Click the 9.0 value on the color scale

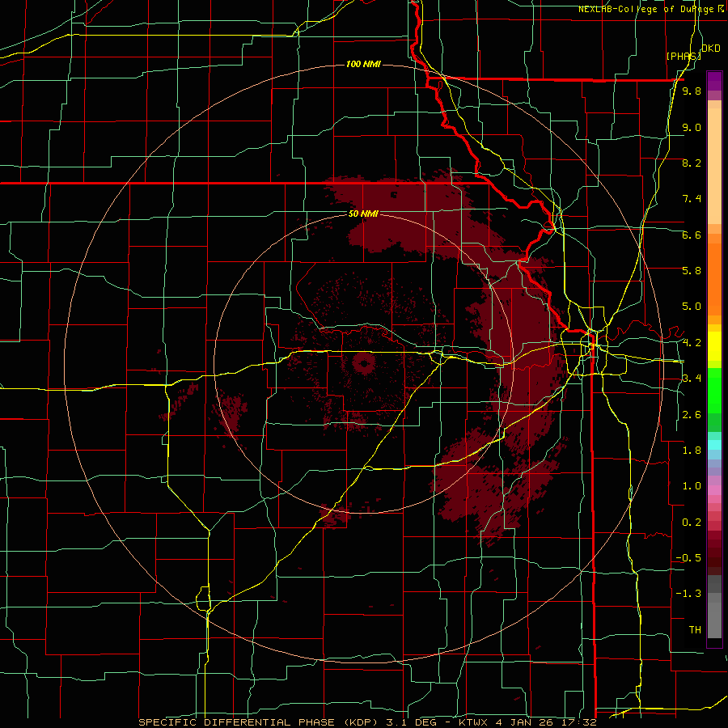tap(692, 127)
